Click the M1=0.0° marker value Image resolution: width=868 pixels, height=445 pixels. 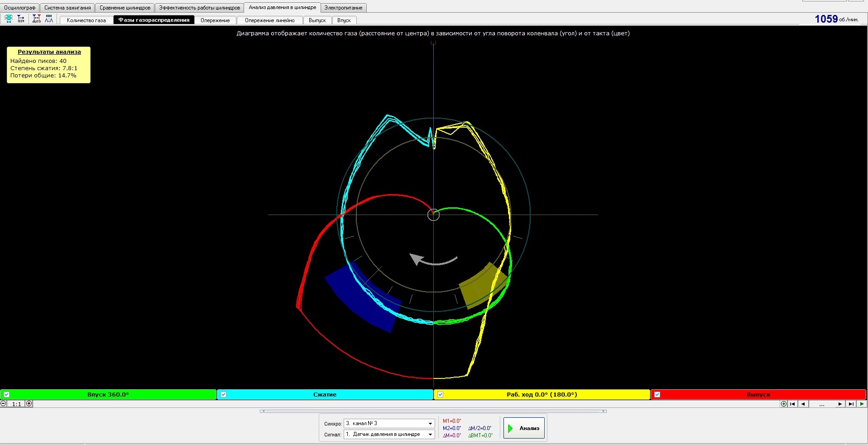tap(452, 421)
